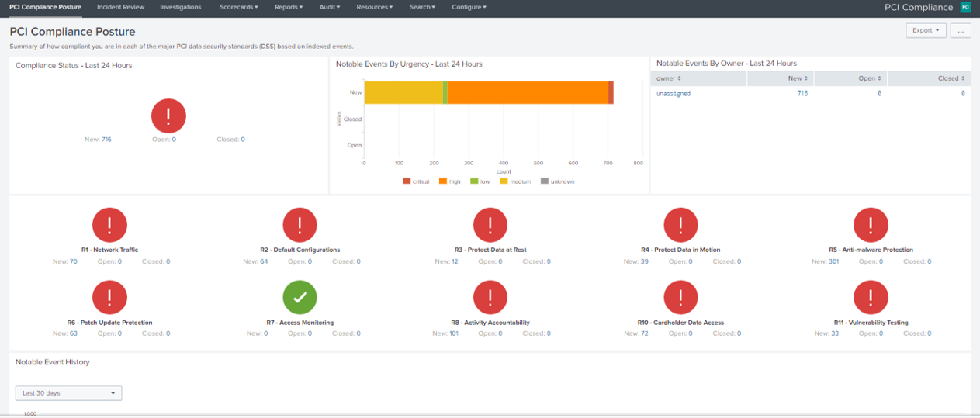Open the Scorecards dropdown menu
Image resolution: width=980 pixels, height=418 pixels.
click(x=238, y=7)
